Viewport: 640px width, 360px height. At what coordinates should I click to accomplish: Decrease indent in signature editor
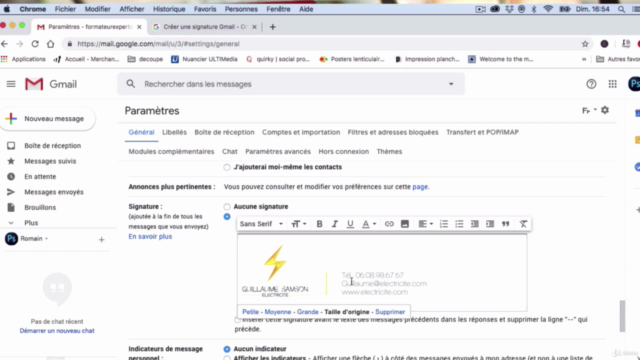click(474, 224)
